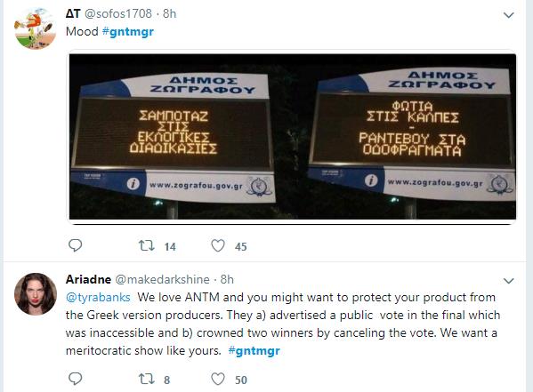Viewport: 533px width, 392px height.
Task: Open the 8h timestamp on ΔT's tweet
Action: click(170, 13)
